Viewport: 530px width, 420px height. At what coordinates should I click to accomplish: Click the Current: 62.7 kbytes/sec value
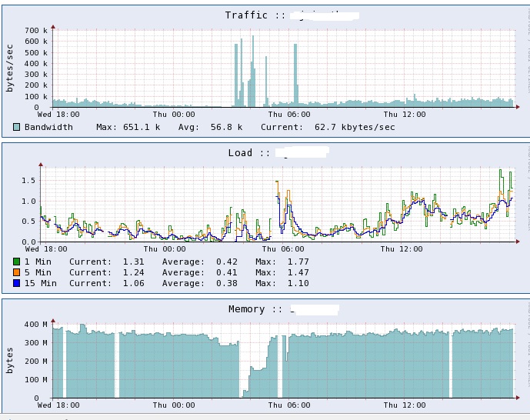click(328, 127)
